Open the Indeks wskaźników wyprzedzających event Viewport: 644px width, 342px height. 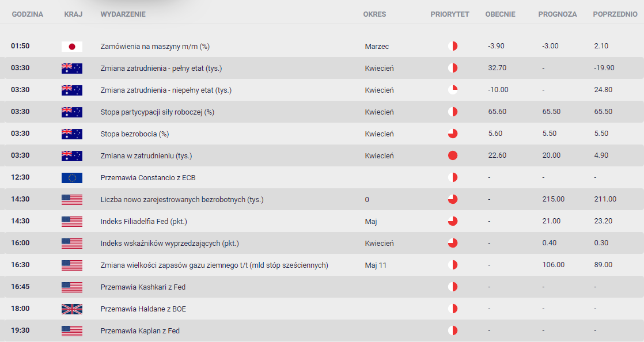pos(169,243)
